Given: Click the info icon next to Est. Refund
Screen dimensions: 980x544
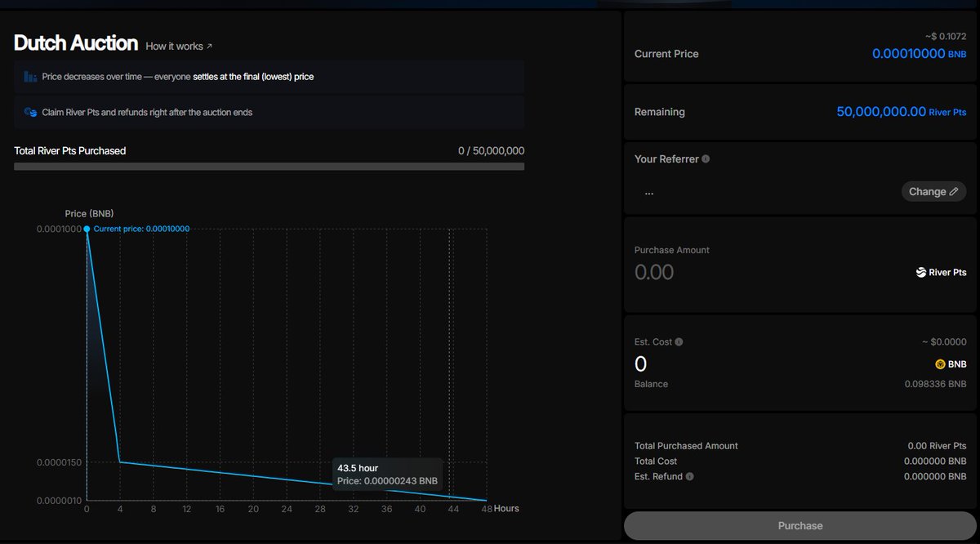Looking at the screenshot, I should [689, 476].
